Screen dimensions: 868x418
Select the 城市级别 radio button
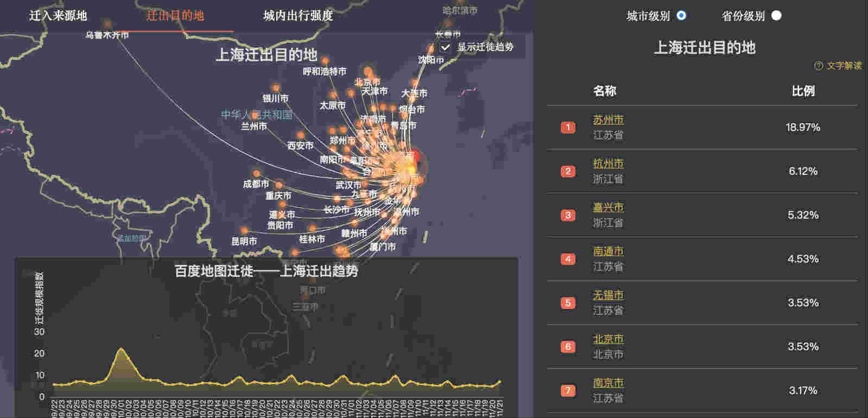tap(681, 15)
